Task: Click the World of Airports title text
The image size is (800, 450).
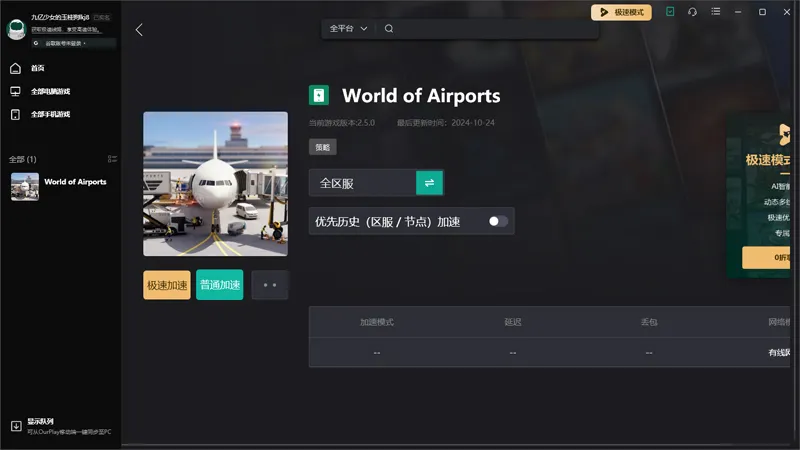Action: pyautogui.click(x=421, y=96)
